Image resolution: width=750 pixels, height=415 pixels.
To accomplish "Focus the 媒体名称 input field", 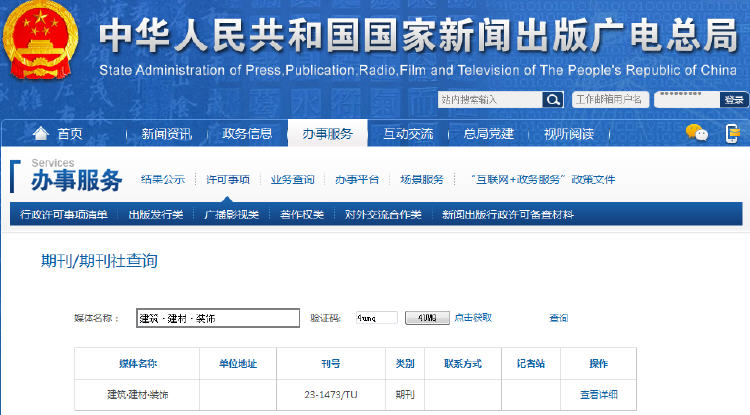I will coord(218,318).
